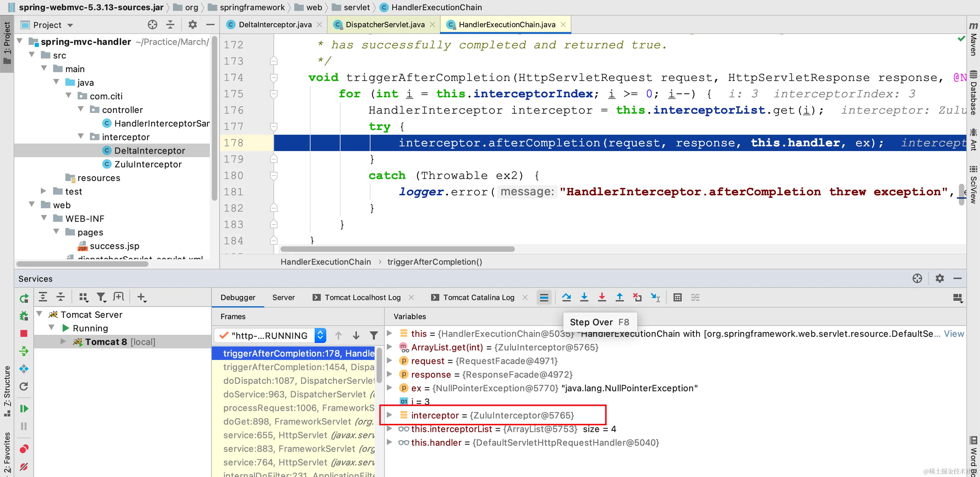
Task: Click the View Breakpoints red circles icon
Action: (23, 449)
